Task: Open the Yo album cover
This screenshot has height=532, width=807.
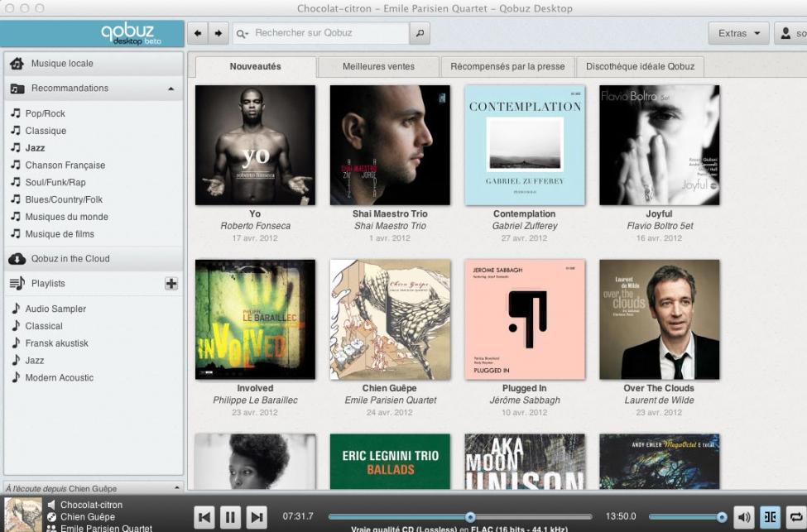Action: point(255,145)
